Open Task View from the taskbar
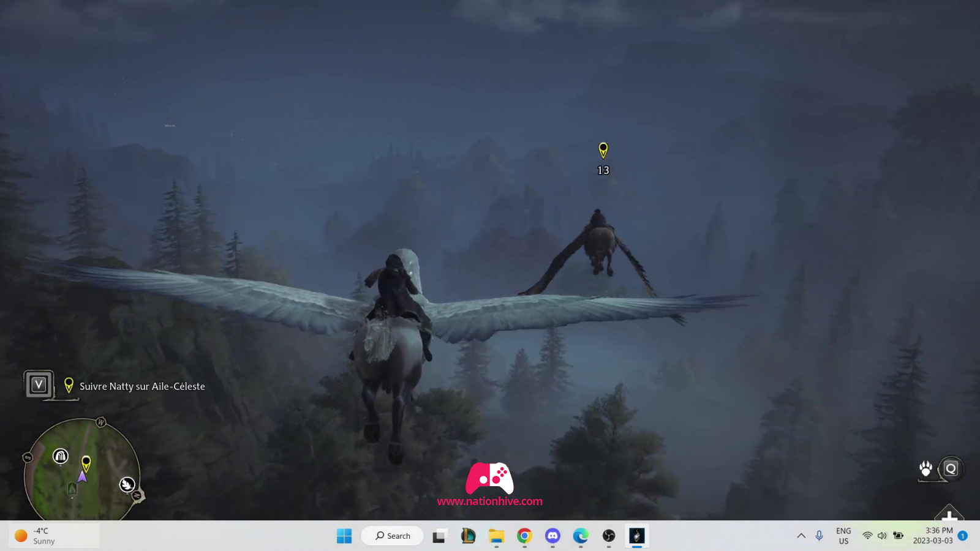The width and height of the screenshot is (980, 551). click(440, 536)
